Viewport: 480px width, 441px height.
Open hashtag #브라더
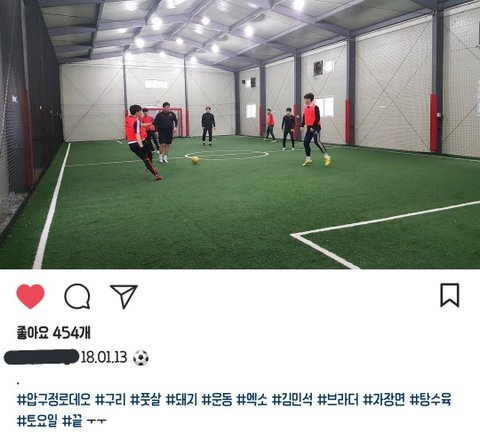tap(338, 399)
